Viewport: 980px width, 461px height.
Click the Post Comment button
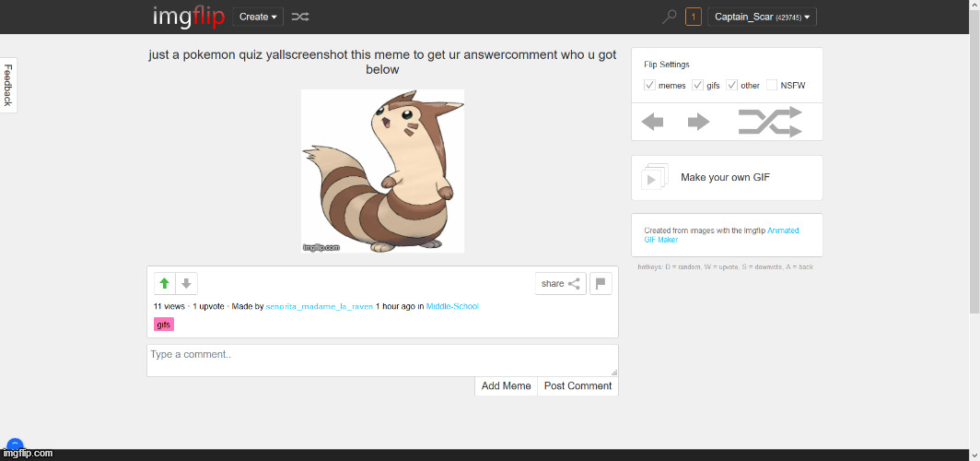[577, 386]
